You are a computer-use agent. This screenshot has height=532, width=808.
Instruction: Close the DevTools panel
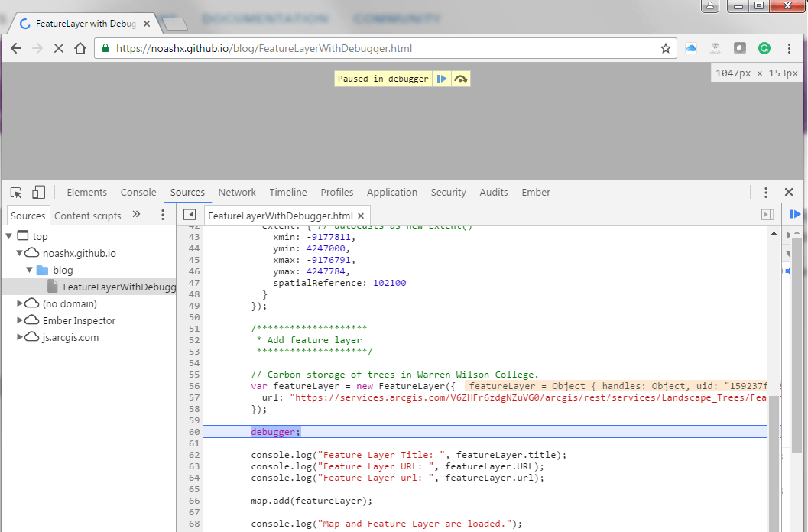click(x=789, y=193)
